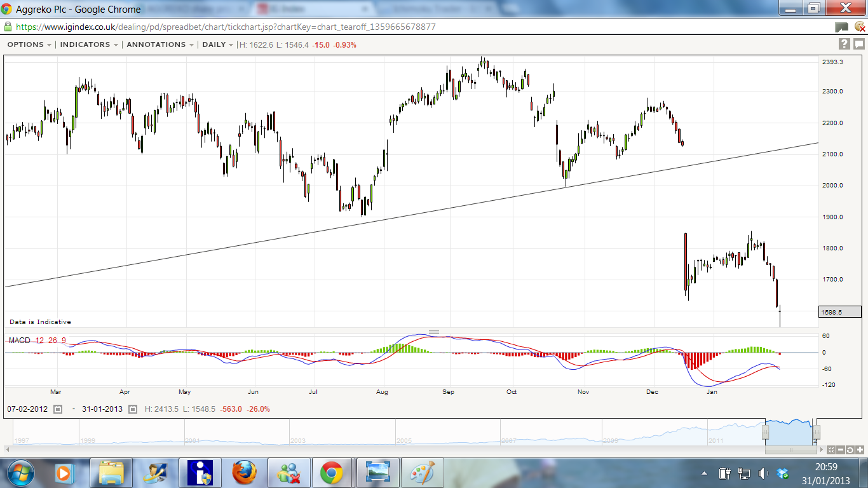This screenshot has width=868, height=488.
Task: Switch to Google Chrome taskbar button
Action: 334,473
